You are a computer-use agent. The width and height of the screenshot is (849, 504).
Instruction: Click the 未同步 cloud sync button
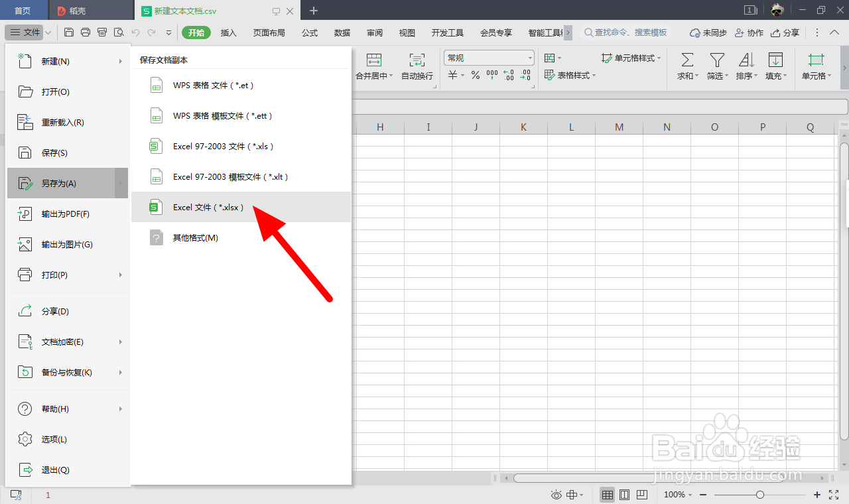708,32
